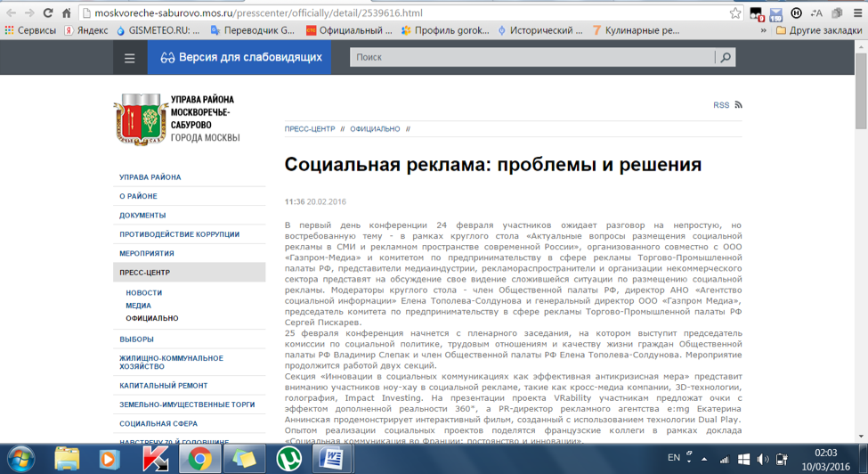Switch the EN input language indicator
Image resolution: width=868 pixels, height=474 pixels.
pyautogui.click(x=674, y=457)
